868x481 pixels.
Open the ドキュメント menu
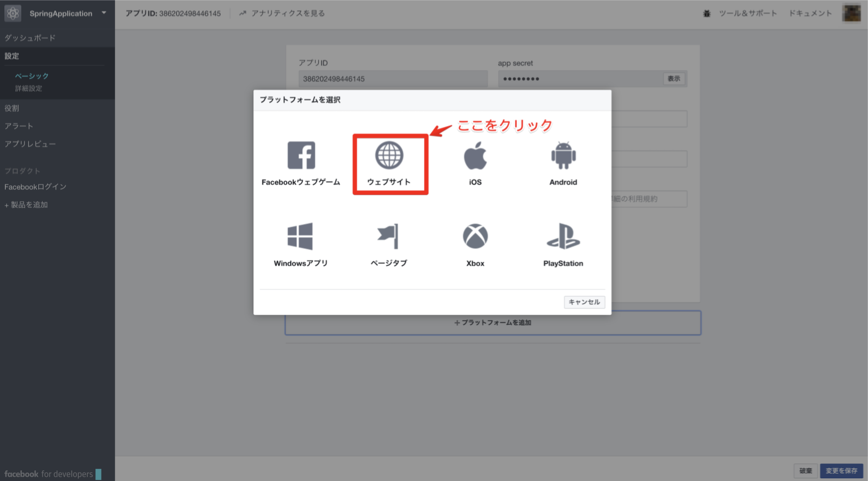[810, 13]
